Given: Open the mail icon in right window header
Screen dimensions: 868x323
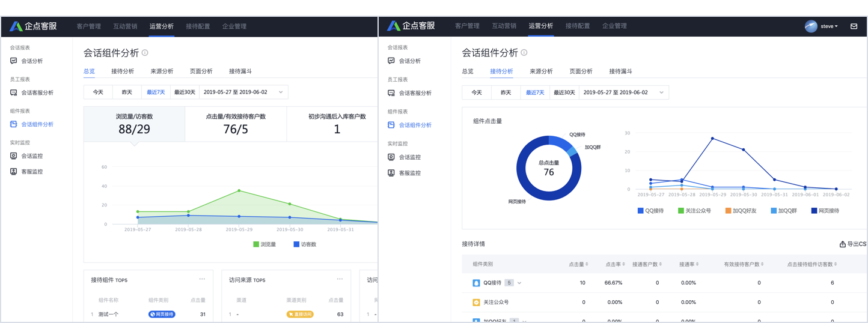Looking at the screenshot, I should point(854,26).
